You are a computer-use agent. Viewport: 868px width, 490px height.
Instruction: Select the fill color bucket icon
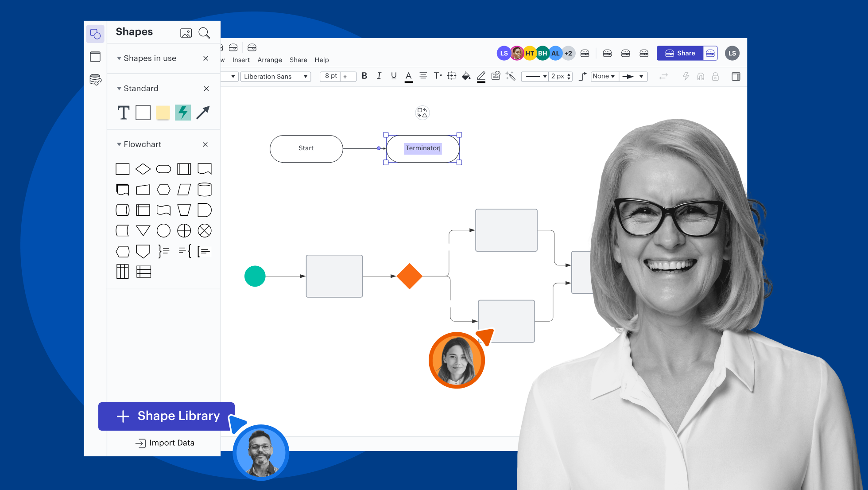coord(466,76)
